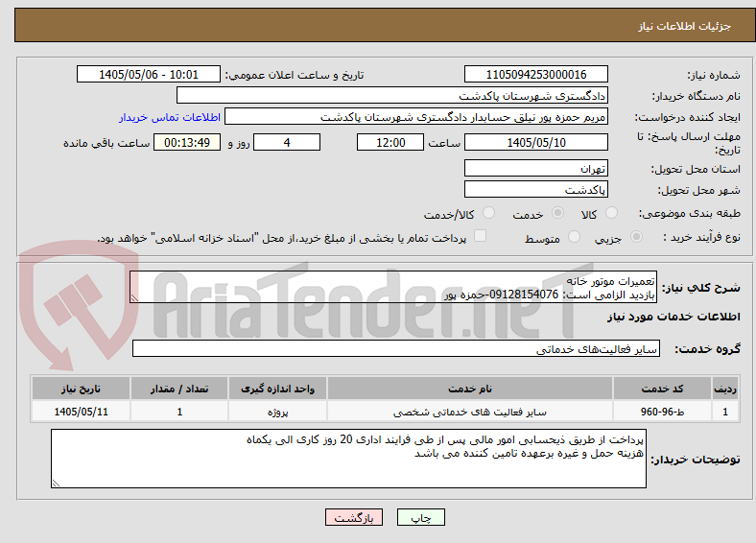Select the کالا radio button
Screen dimensions: 756x543
coord(611,213)
